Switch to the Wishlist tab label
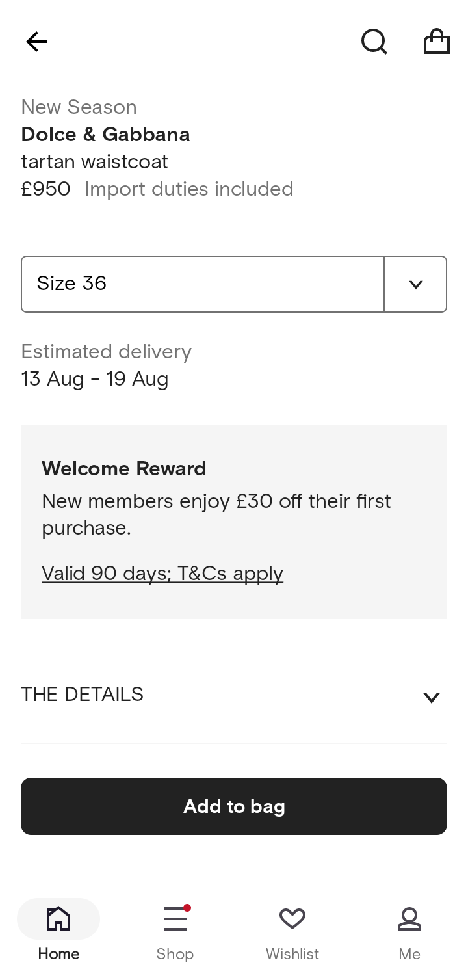The height and width of the screenshot is (980, 468). point(292,954)
